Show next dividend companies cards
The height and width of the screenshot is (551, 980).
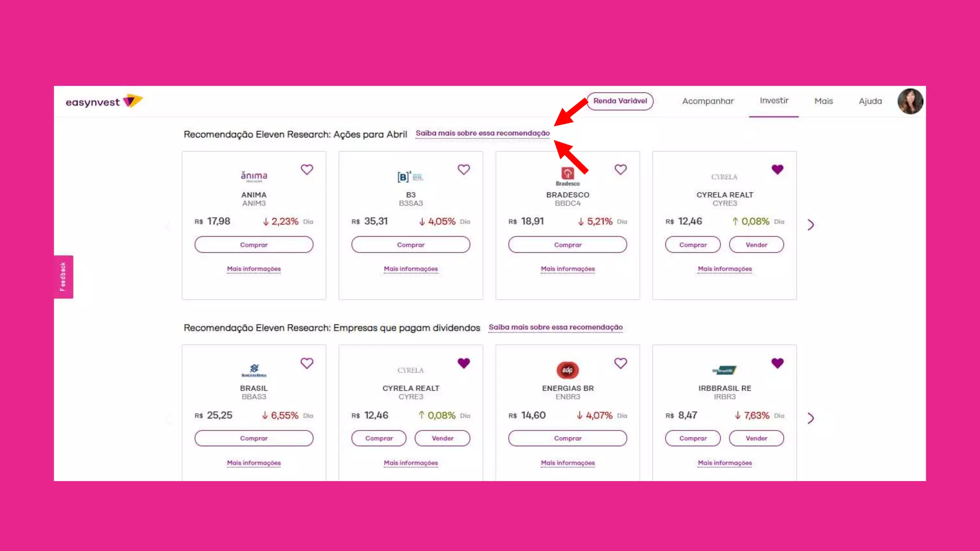tap(811, 418)
